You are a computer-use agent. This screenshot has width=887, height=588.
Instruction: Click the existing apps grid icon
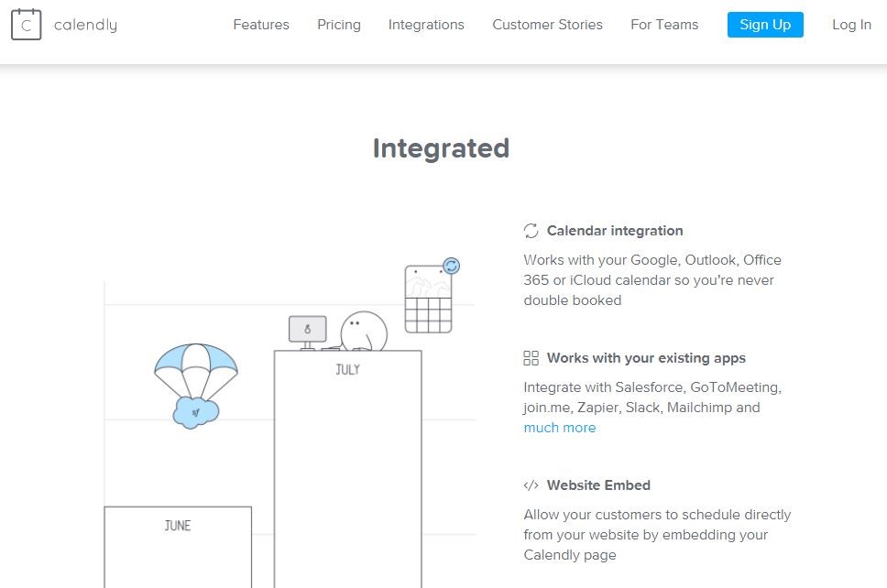point(531,358)
